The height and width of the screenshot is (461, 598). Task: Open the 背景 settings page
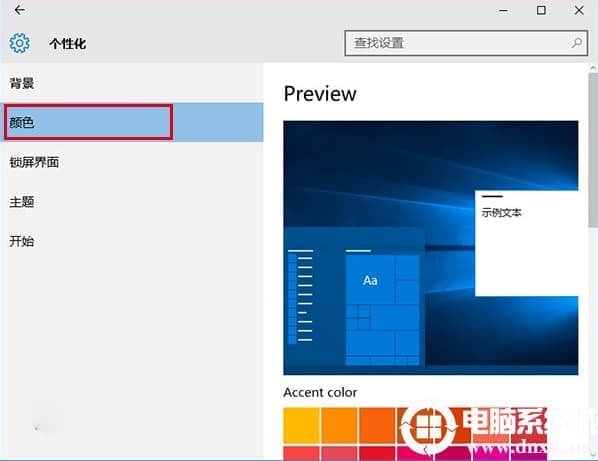click(132, 83)
